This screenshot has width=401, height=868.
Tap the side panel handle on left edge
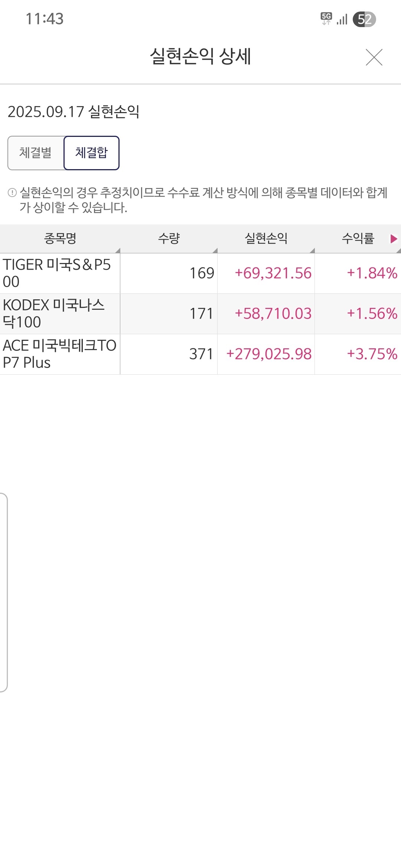[4, 592]
